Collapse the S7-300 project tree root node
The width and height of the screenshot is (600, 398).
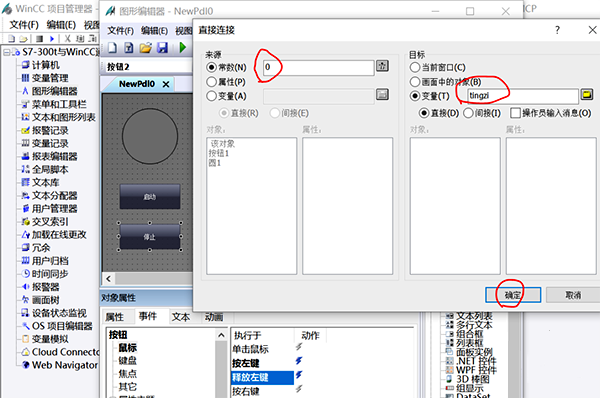click(7, 52)
